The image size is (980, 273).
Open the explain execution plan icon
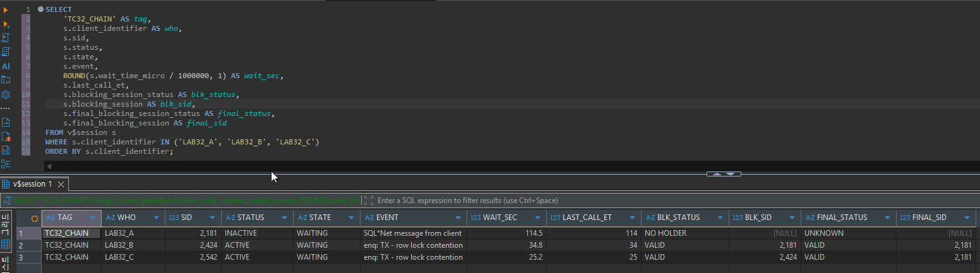point(6,52)
